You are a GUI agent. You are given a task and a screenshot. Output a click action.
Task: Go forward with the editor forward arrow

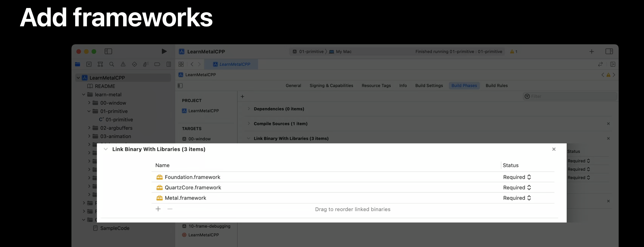point(199,64)
